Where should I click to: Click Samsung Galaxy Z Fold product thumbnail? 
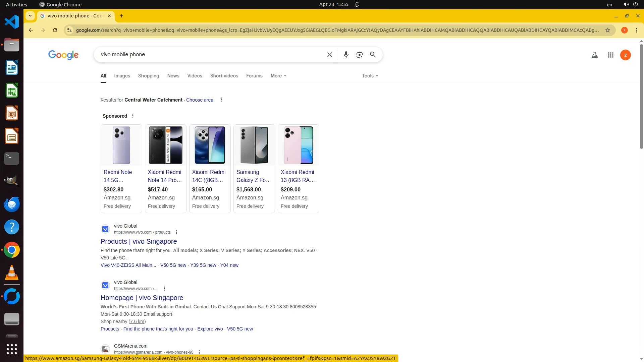(254, 145)
